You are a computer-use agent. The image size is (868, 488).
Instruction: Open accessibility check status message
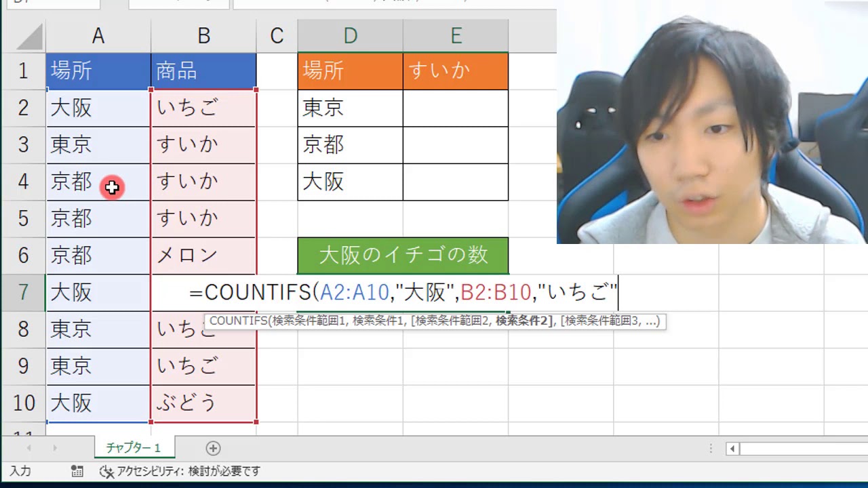click(x=180, y=471)
